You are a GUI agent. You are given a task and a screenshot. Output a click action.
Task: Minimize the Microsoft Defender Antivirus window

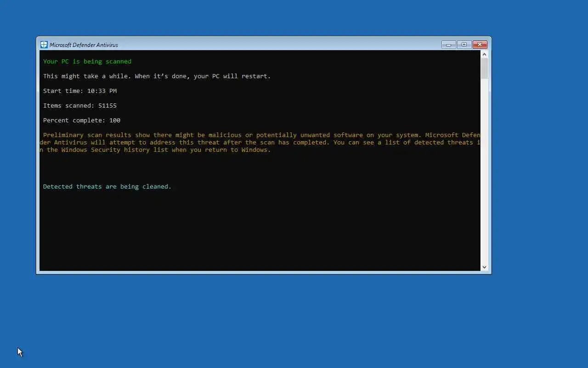click(x=448, y=45)
